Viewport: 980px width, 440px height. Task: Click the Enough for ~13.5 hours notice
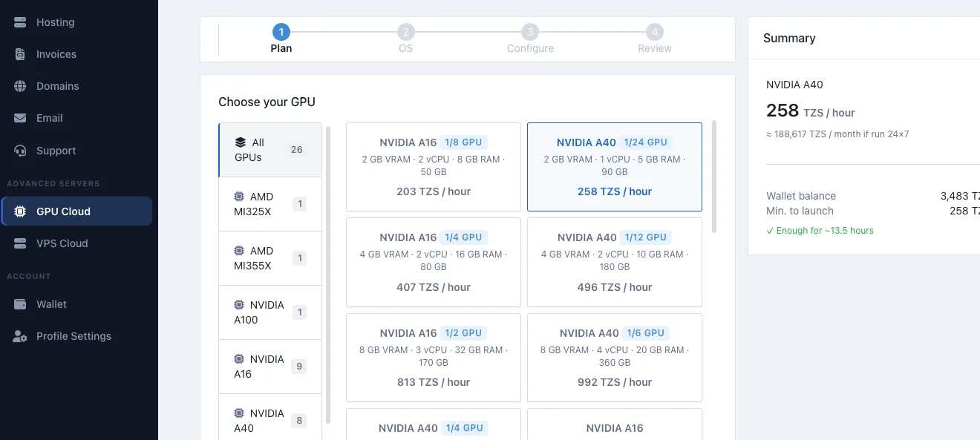820,231
